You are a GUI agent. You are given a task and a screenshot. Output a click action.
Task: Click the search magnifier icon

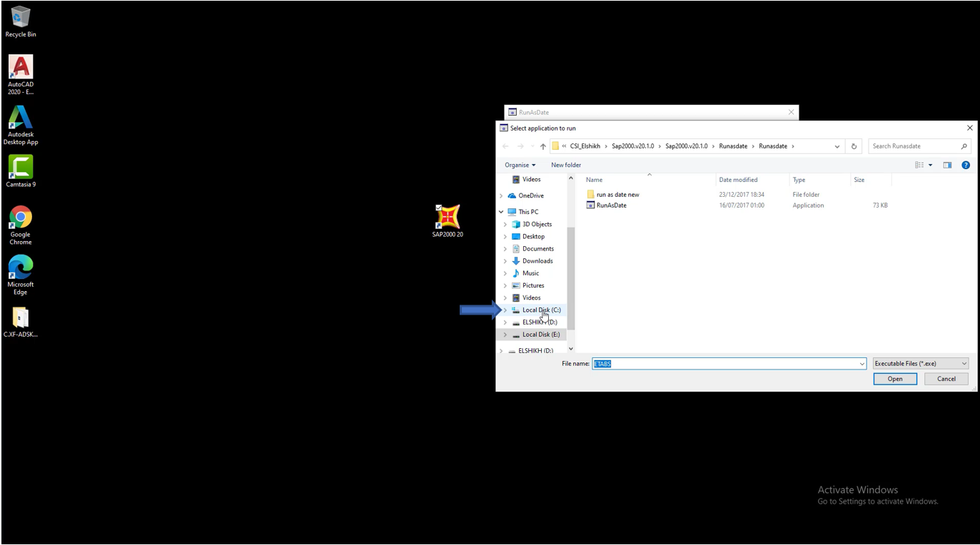(x=964, y=146)
